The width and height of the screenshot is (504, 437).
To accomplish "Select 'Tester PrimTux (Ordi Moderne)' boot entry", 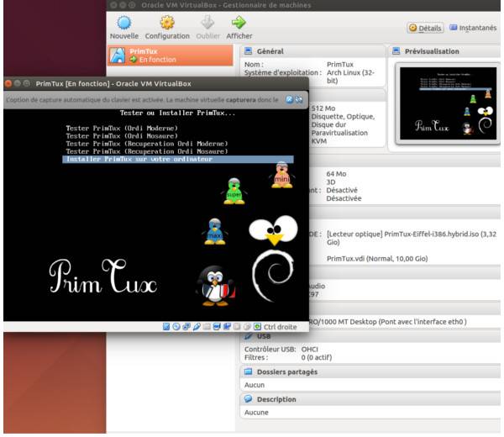I will [x=122, y=128].
